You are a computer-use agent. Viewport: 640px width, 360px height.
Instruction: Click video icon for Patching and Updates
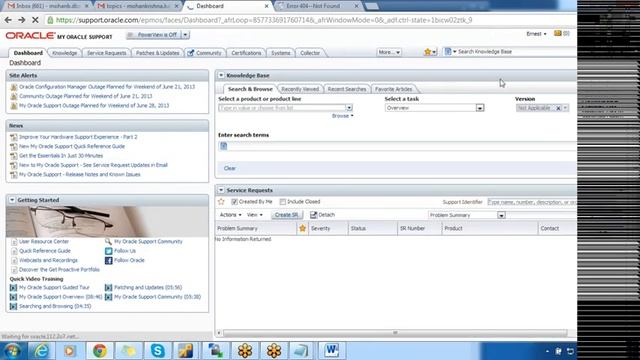[x=109, y=287]
